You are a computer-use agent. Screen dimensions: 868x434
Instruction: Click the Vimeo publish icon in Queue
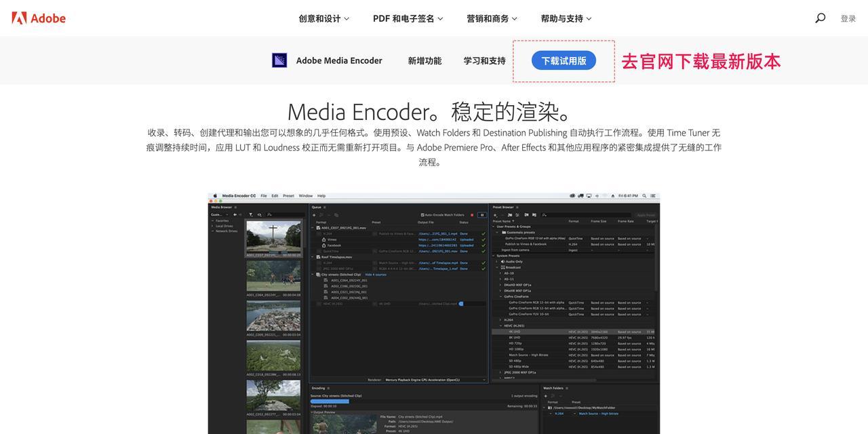tap(324, 239)
